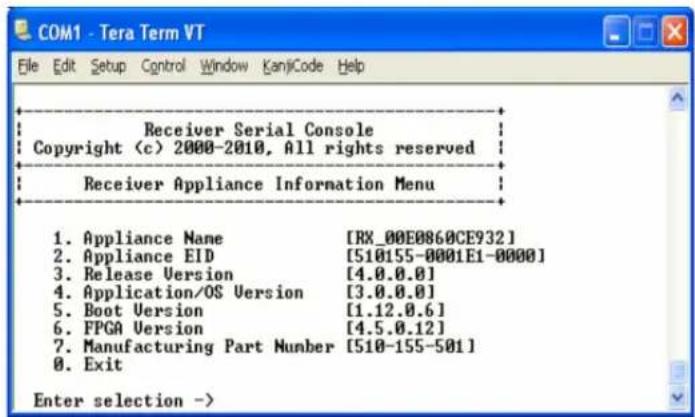Open the Setup menu
The height and width of the screenshot is (417, 695).
pyautogui.click(x=108, y=66)
